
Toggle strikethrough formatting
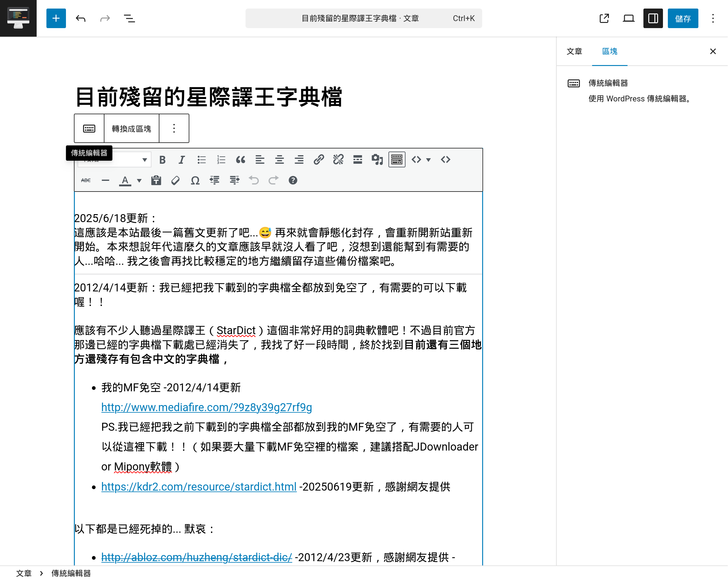86,181
